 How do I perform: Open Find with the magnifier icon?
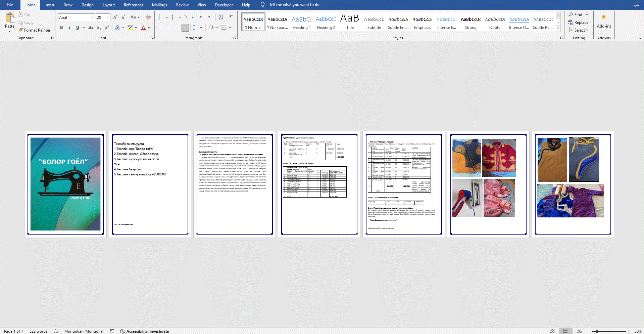576,15
